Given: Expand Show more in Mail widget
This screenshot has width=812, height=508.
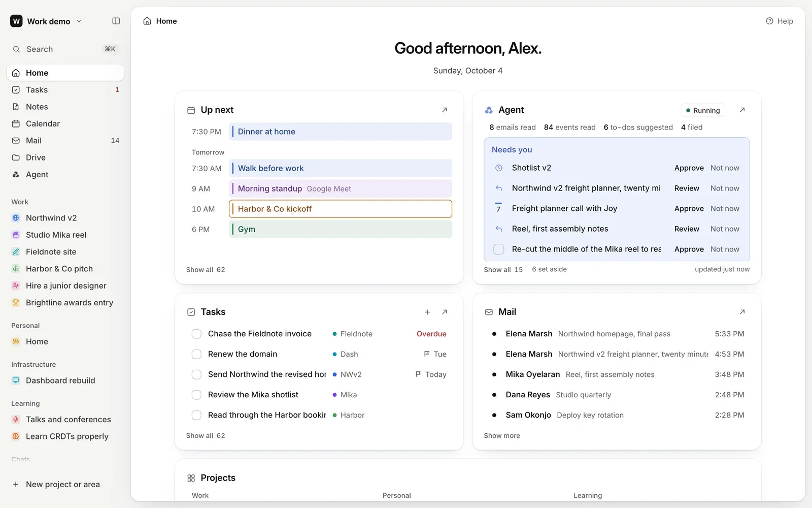Looking at the screenshot, I should coord(502,436).
